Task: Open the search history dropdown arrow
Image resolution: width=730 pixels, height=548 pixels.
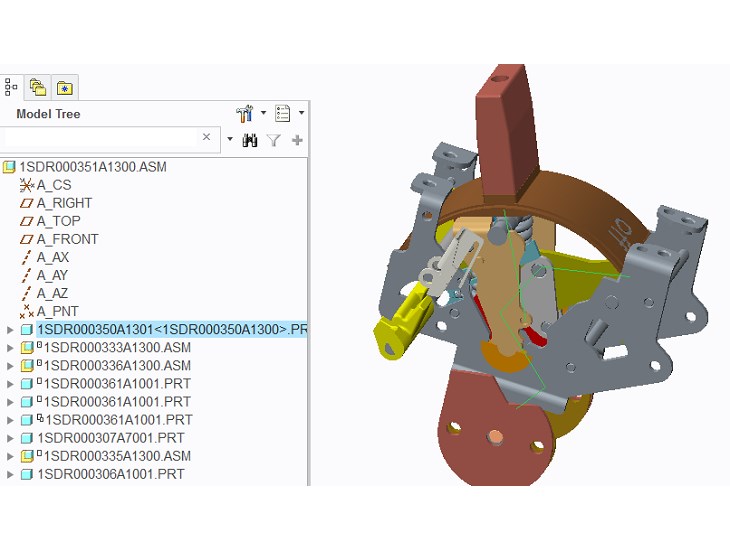Action: (230, 139)
